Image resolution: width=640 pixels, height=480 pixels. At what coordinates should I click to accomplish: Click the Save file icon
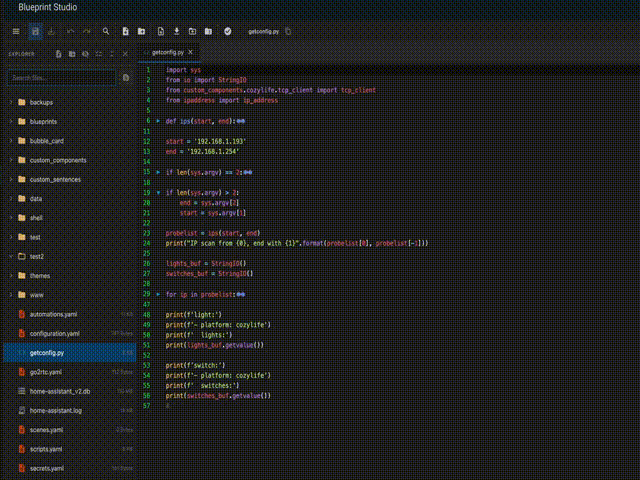coord(34,31)
